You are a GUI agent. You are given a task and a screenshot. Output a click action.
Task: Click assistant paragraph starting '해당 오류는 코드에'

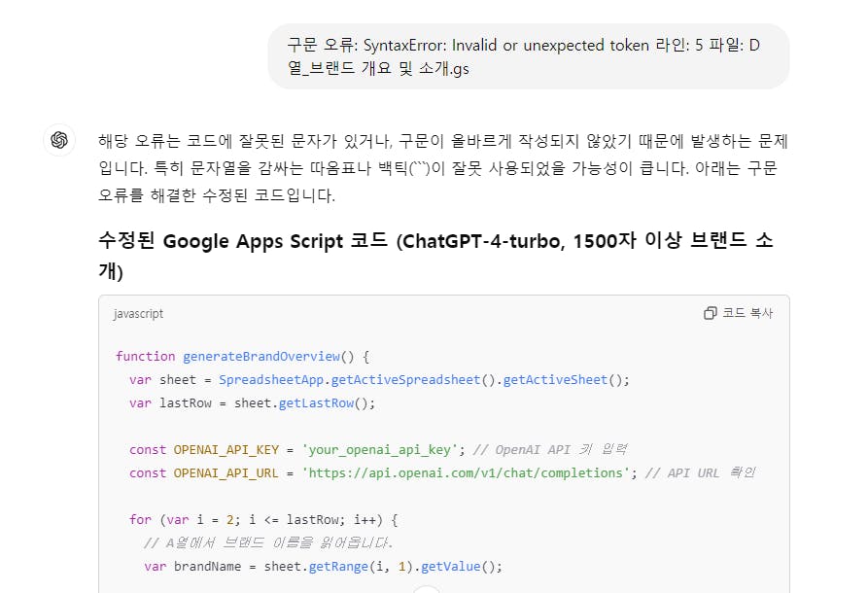pyautogui.click(x=443, y=168)
